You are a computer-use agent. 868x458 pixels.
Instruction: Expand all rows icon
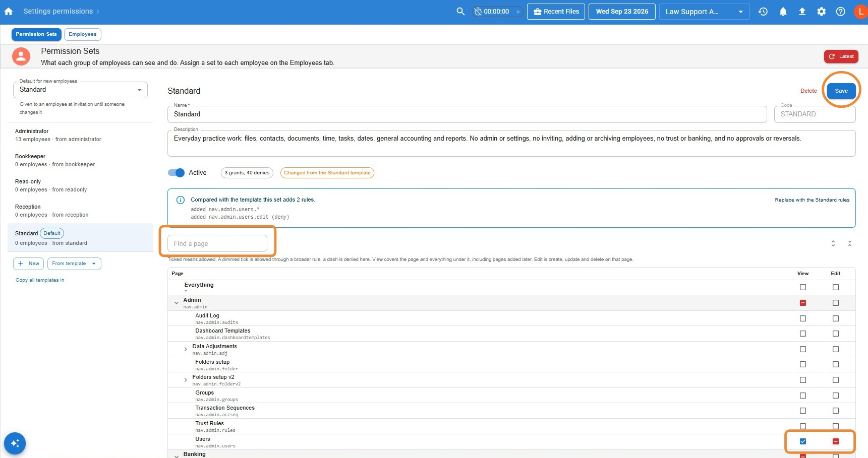[833, 243]
